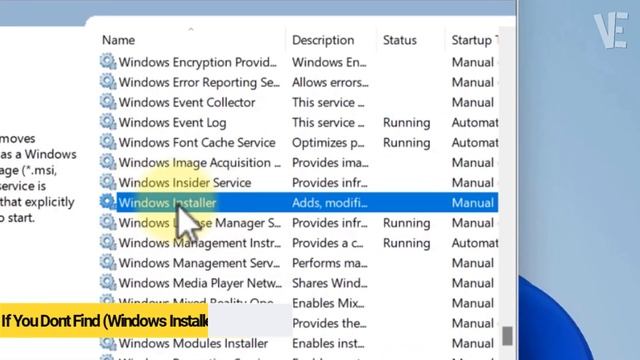This screenshot has height=360, width=640.
Task: Click the gear icon of Windows Management Service
Action: click(108, 262)
